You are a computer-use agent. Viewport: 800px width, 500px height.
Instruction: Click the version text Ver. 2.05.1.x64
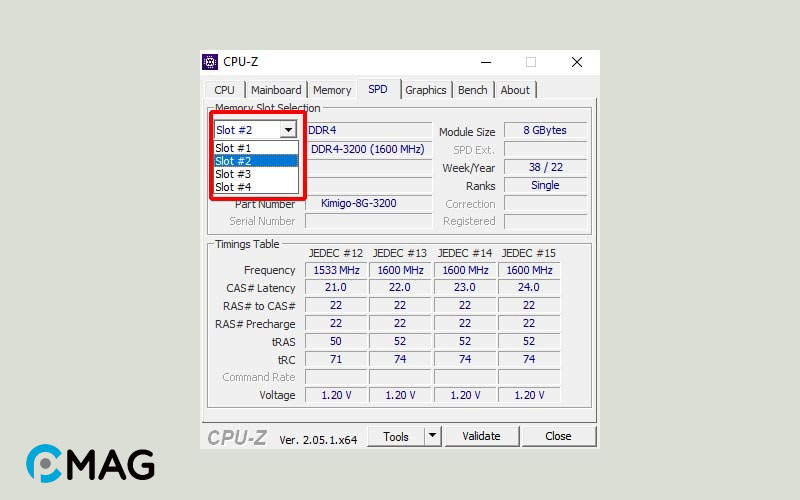[318, 440]
